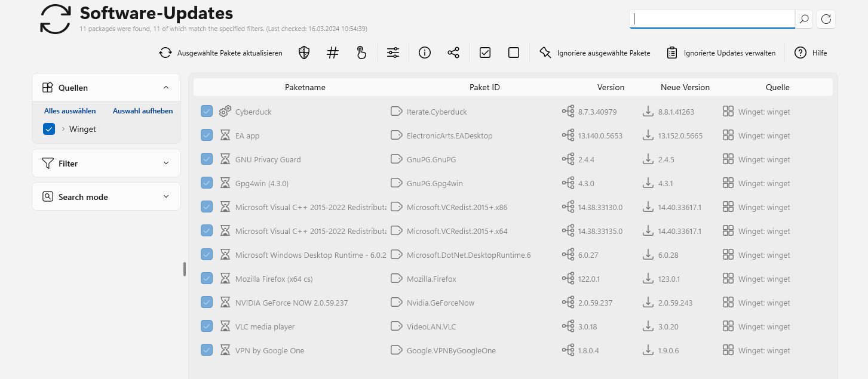Screen dimensions: 868x379
Task: Toggle the VLC media player checkbox
Action: point(207,326)
